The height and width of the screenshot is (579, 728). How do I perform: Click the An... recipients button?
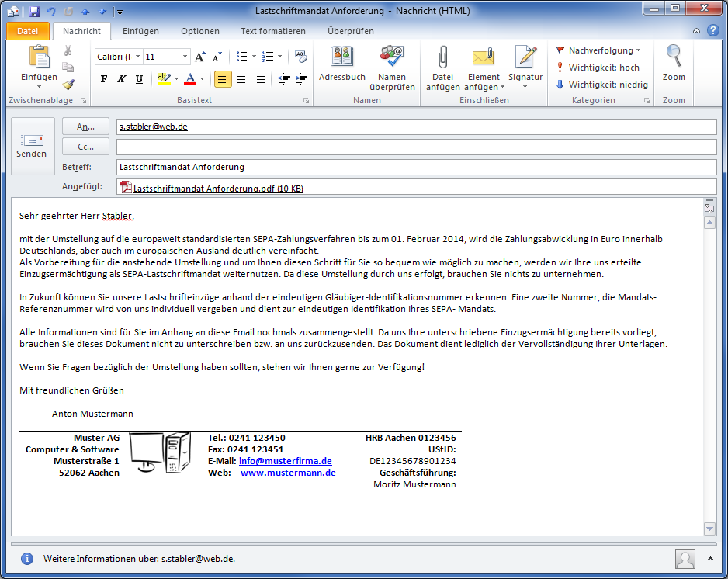click(85, 127)
